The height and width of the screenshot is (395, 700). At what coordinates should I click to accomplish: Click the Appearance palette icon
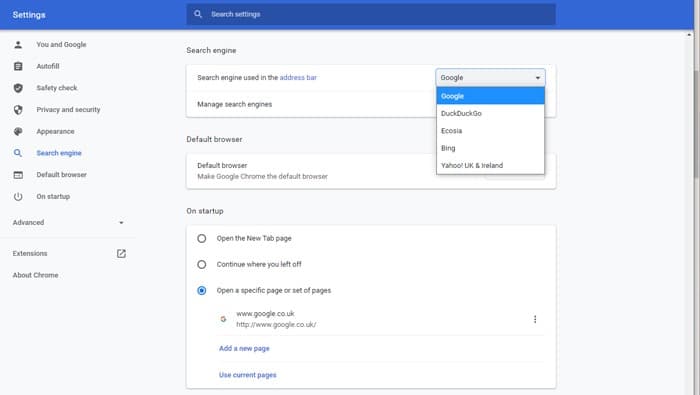tap(18, 131)
